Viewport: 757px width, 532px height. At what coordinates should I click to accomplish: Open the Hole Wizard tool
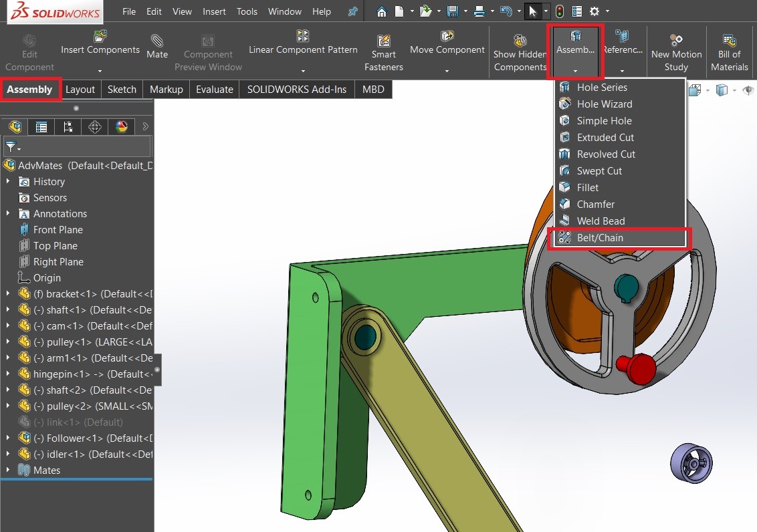pyautogui.click(x=603, y=104)
